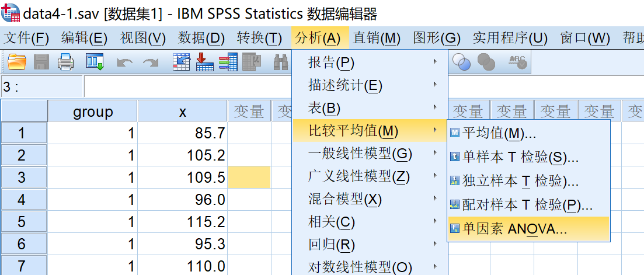Click the spell check ABC icon
The width and height of the screenshot is (644, 275).
pos(517,61)
